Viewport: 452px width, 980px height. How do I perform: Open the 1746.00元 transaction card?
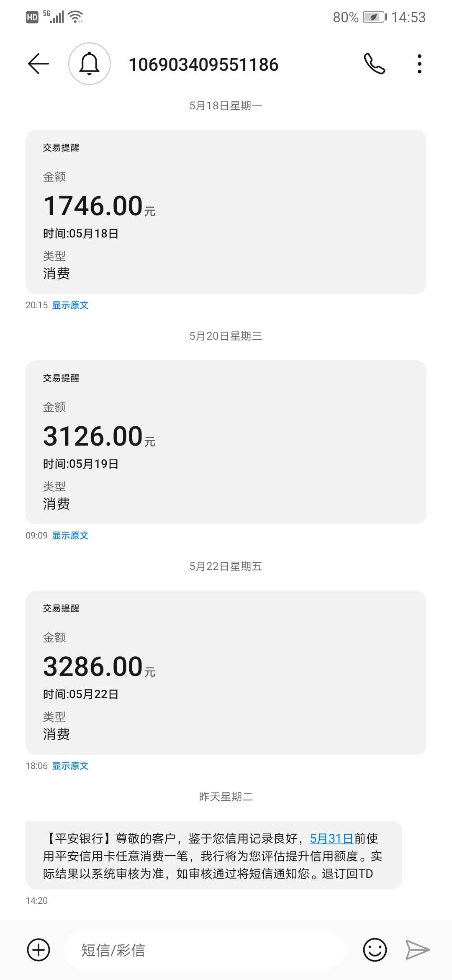(226, 212)
